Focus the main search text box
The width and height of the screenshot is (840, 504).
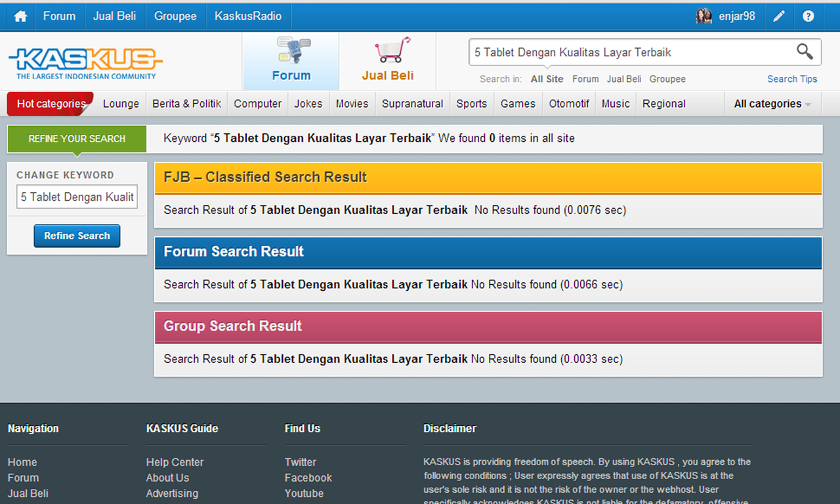point(630,52)
